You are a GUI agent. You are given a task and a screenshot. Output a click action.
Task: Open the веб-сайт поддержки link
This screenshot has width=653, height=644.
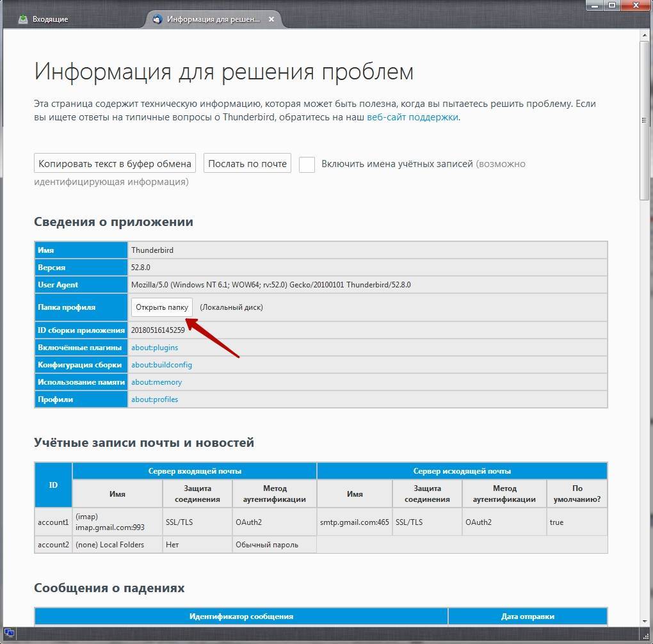click(412, 117)
